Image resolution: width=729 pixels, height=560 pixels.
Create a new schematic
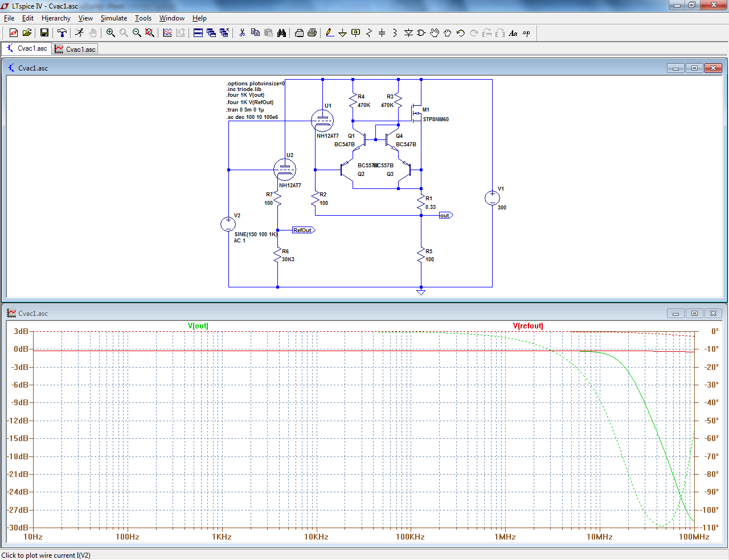(x=14, y=33)
